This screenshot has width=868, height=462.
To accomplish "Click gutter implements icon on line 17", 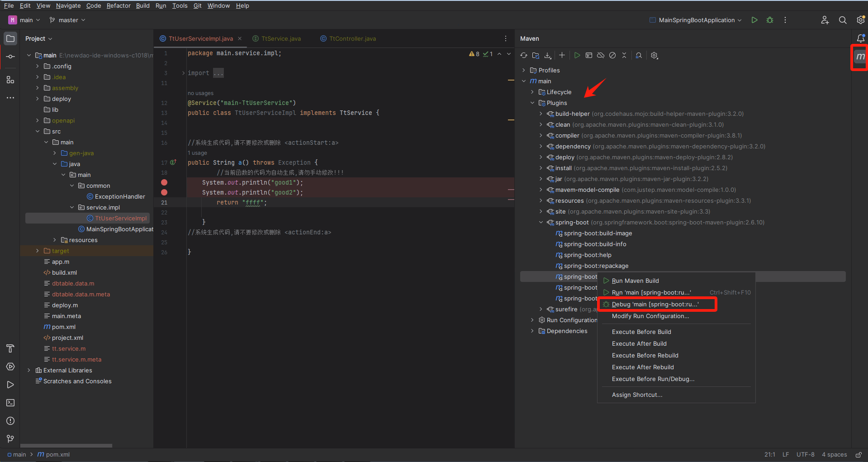I will click(x=173, y=162).
